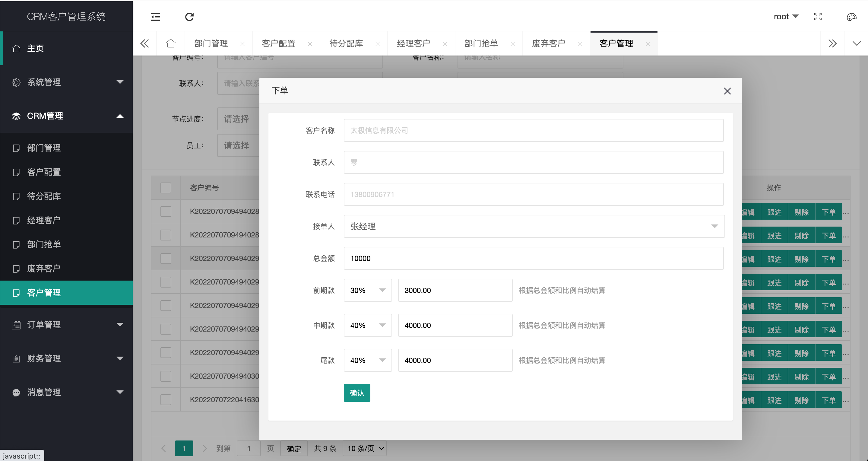Check the fourth table row checkbox

pyautogui.click(x=166, y=282)
